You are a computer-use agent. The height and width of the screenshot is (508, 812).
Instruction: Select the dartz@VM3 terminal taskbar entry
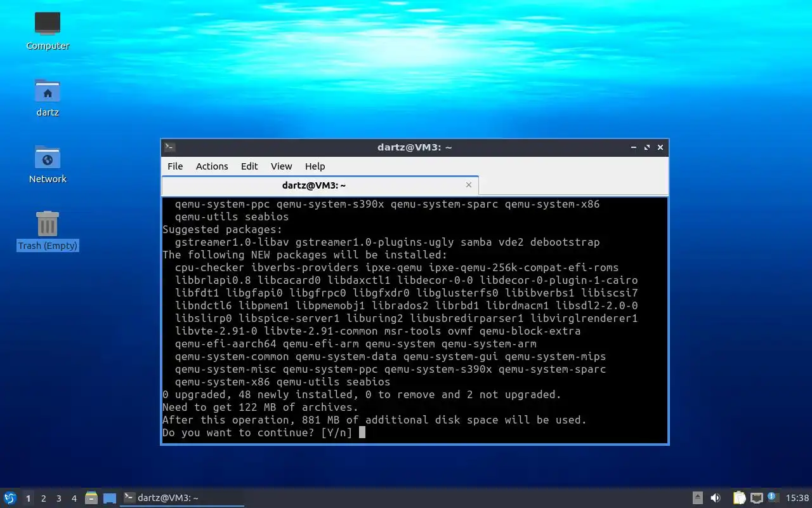click(x=183, y=498)
